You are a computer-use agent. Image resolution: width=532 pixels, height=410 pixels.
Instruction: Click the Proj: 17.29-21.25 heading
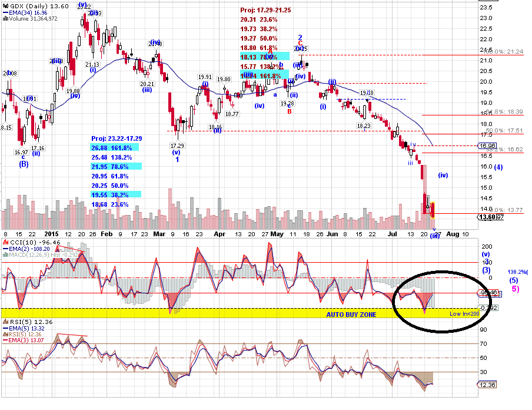click(x=266, y=10)
